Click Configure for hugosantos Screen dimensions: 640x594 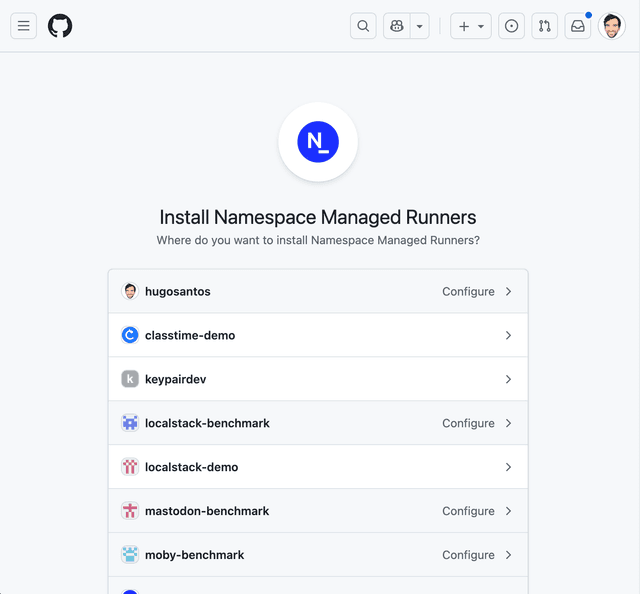click(x=468, y=291)
